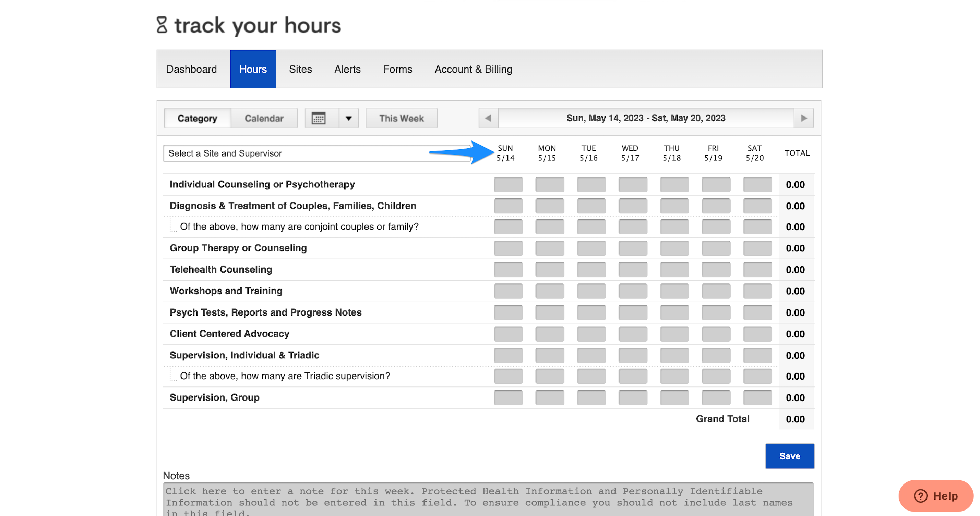Screen dimensions: 980x516
Task: Jump to This Week
Action: (x=401, y=118)
